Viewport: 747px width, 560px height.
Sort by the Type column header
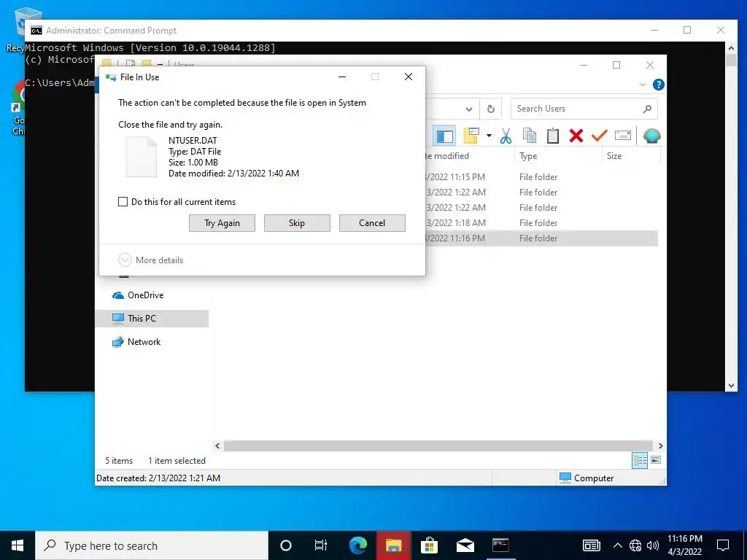[x=557, y=156]
